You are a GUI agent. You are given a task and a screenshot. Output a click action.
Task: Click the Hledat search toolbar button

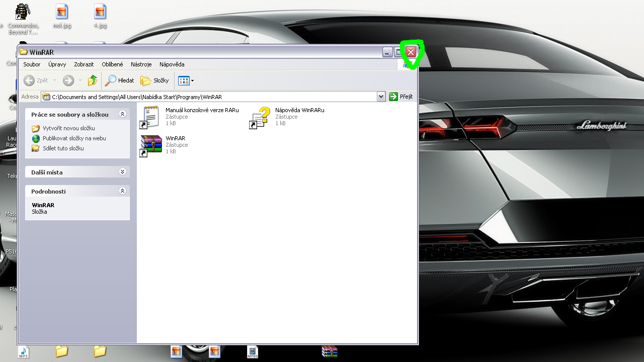(120, 80)
